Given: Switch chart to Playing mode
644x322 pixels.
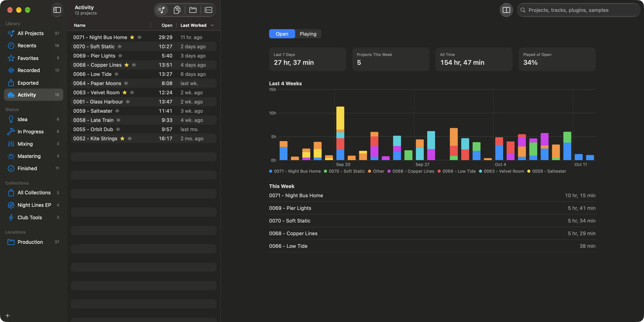Looking at the screenshot, I should coord(308,34).
